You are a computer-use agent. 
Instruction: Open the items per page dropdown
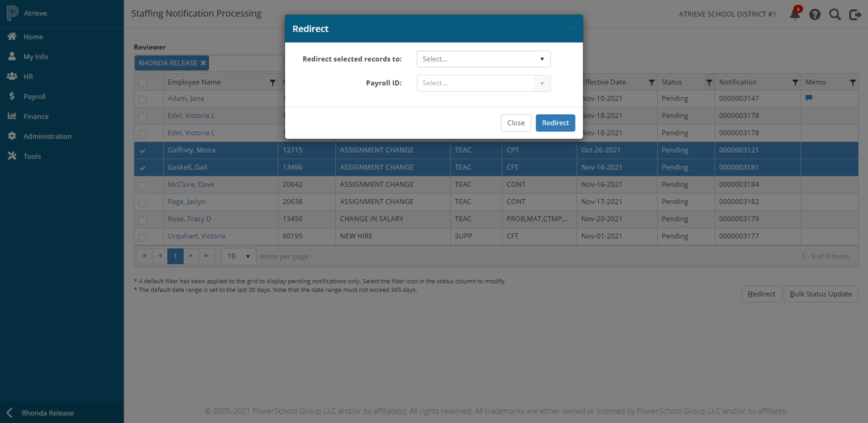coord(239,256)
